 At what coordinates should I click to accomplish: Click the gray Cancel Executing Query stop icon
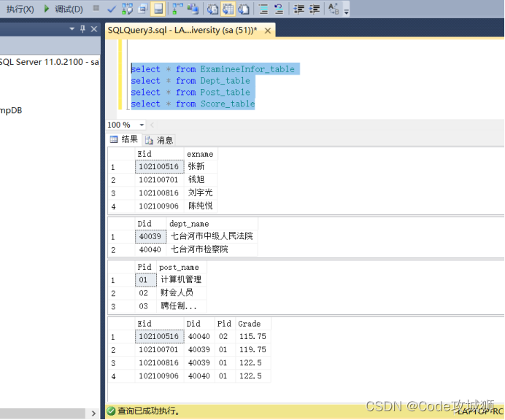96,8
